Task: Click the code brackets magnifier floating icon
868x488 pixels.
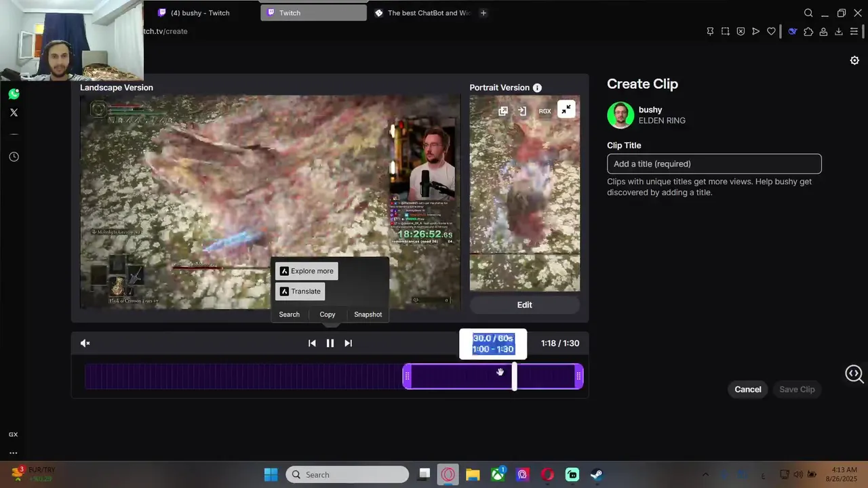Action: 854,373
